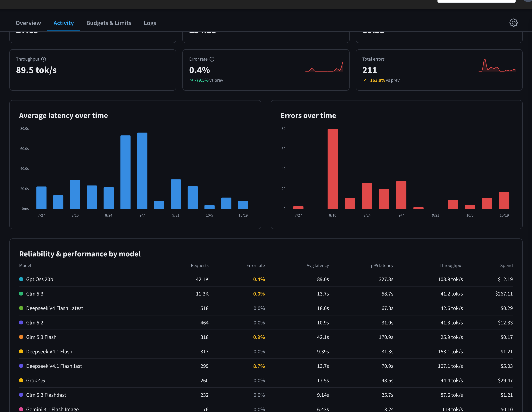Viewport: 532px width, 412px height.
Task: Click the Total errors sparkline chart
Action: (x=497, y=65)
